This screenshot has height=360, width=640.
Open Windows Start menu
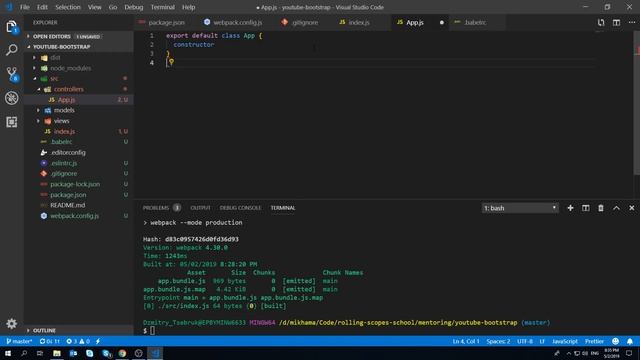(8, 353)
